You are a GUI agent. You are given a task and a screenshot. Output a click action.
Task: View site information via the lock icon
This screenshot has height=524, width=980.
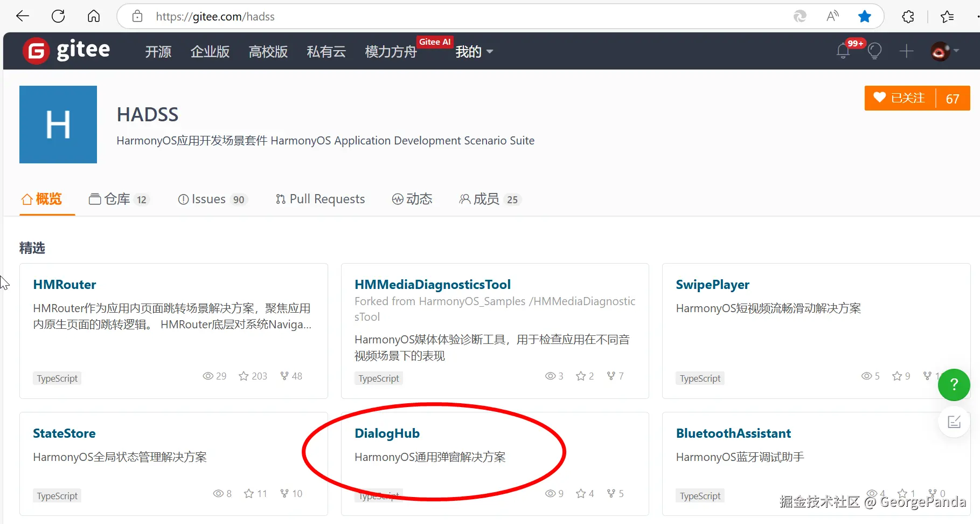point(137,16)
